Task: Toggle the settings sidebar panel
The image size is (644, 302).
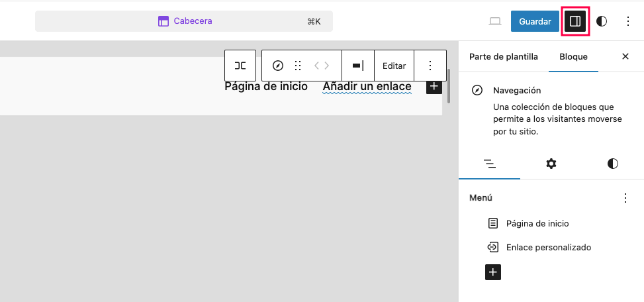Action: tap(575, 21)
